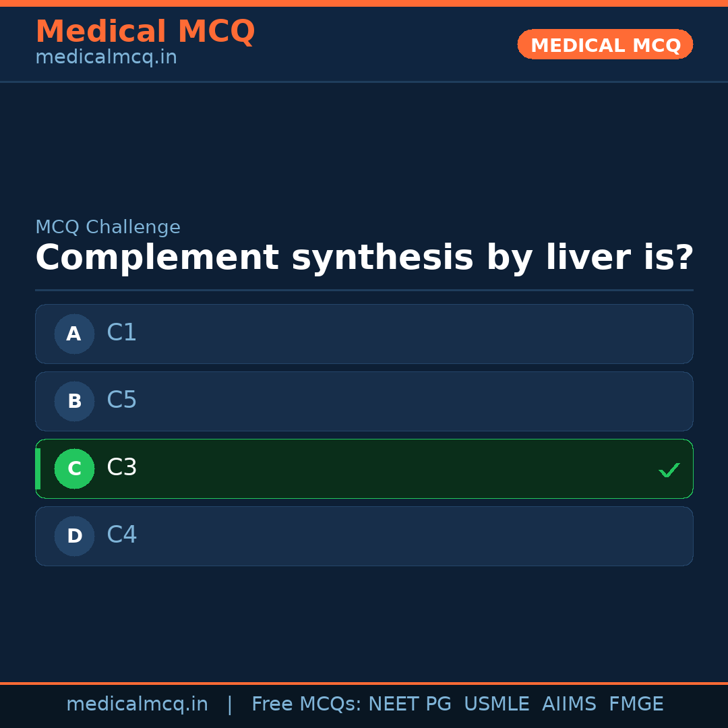Choose the C4 answer text

coord(122,535)
